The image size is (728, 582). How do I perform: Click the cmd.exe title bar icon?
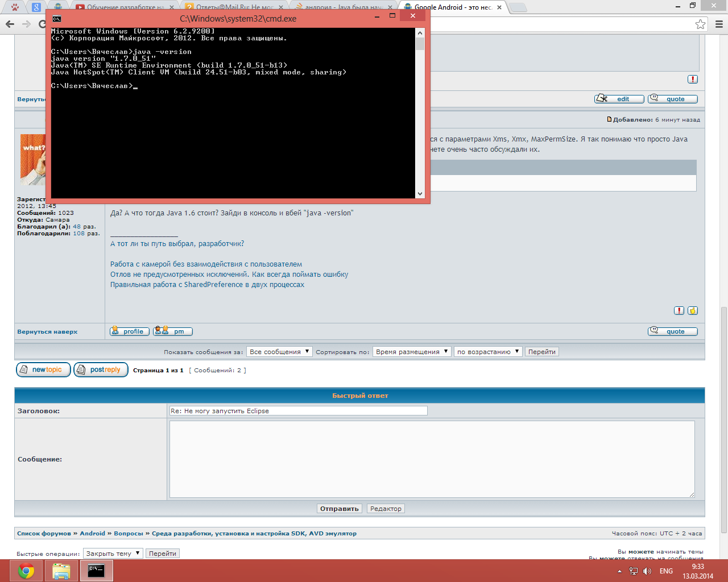tap(57, 19)
